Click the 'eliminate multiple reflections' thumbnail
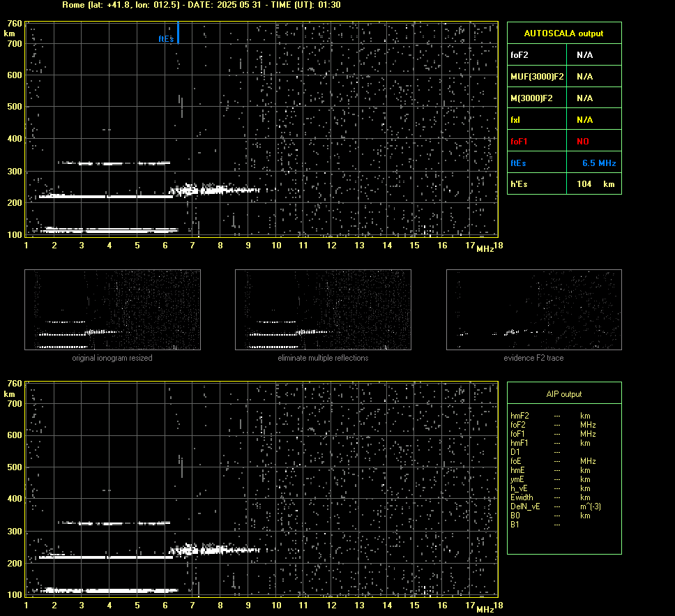Image resolution: width=675 pixels, height=616 pixels. [323, 310]
